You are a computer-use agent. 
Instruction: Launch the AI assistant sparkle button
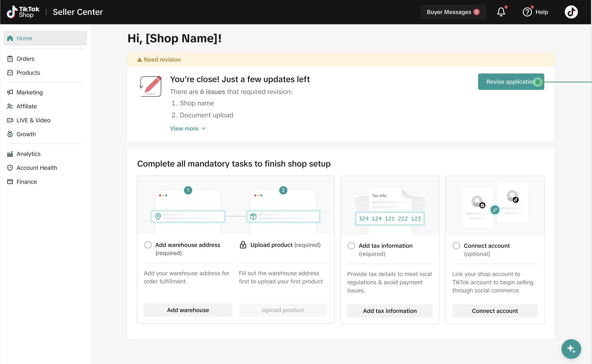pyautogui.click(x=571, y=349)
